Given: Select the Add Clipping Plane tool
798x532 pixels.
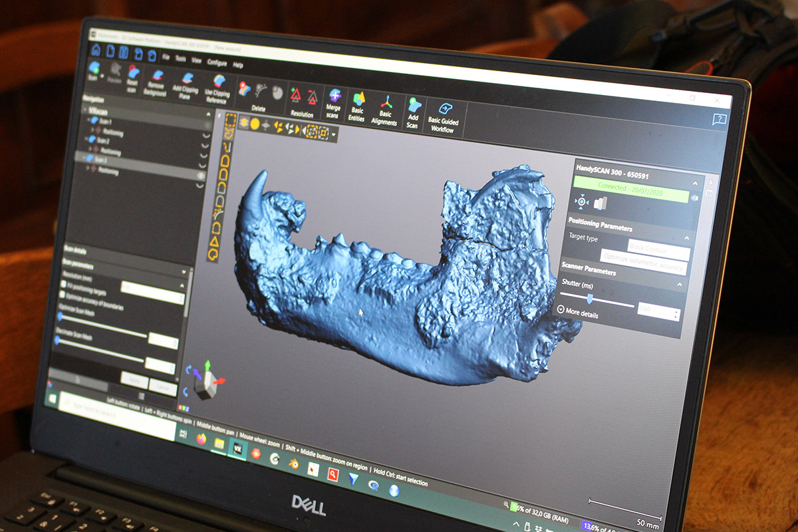Looking at the screenshot, I should click(x=186, y=86).
